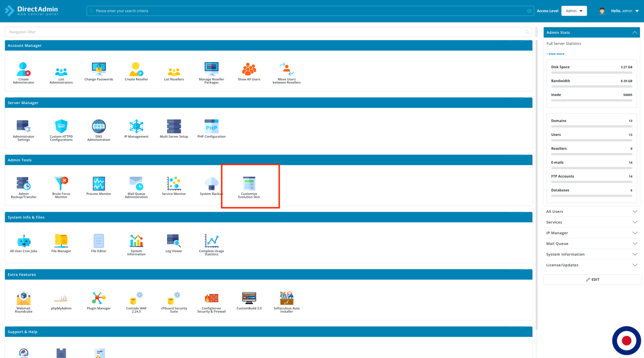Open the Create Administrator tool
This screenshot has width=644, height=358.
pyautogui.click(x=23, y=72)
